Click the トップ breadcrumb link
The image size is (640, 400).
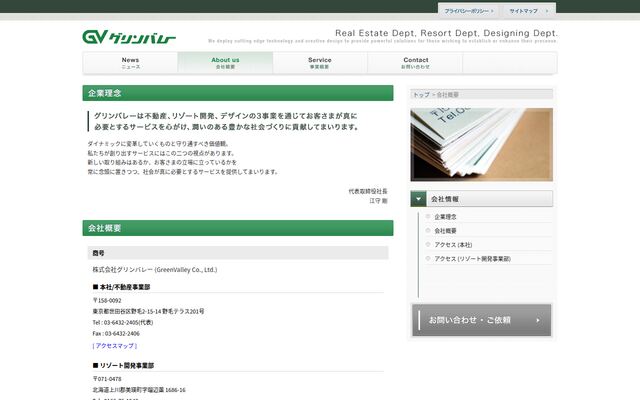(421, 95)
